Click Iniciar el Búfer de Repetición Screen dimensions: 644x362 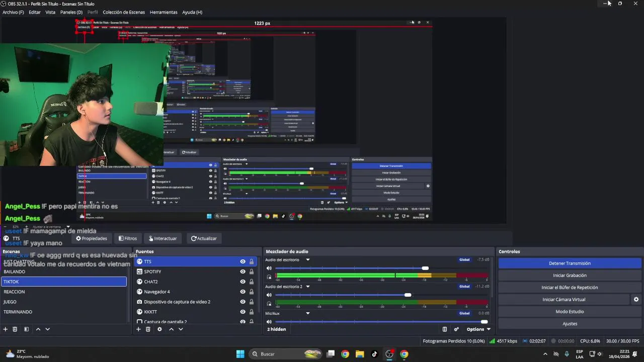pyautogui.click(x=570, y=288)
